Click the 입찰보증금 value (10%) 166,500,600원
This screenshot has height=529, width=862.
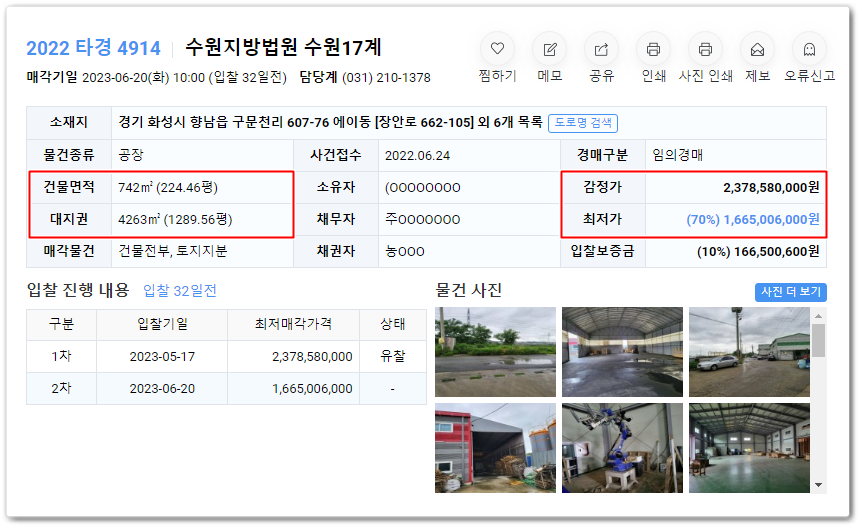pos(758,251)
